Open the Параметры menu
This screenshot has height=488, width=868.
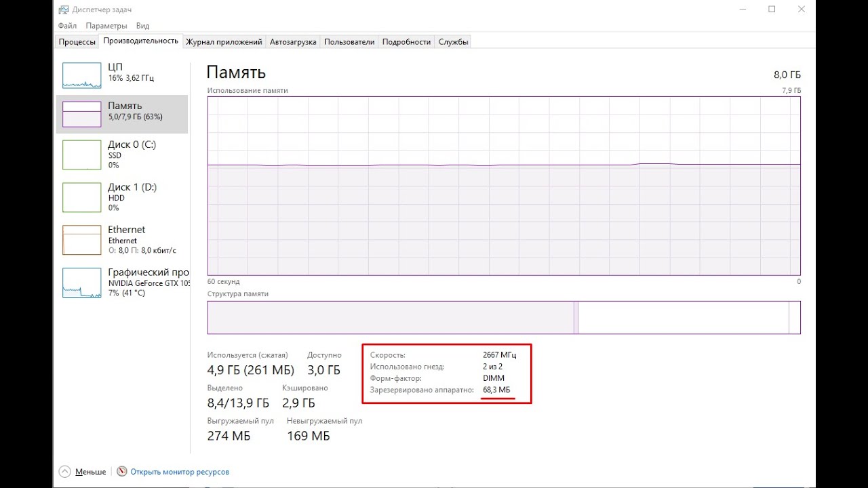pyautogui.click(x=106, y=26)
